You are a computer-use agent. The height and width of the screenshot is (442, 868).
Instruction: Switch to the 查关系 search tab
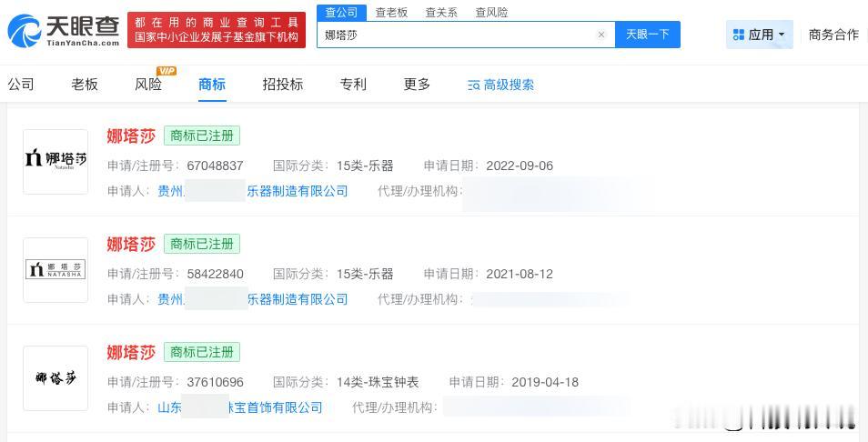coord(441,12)
